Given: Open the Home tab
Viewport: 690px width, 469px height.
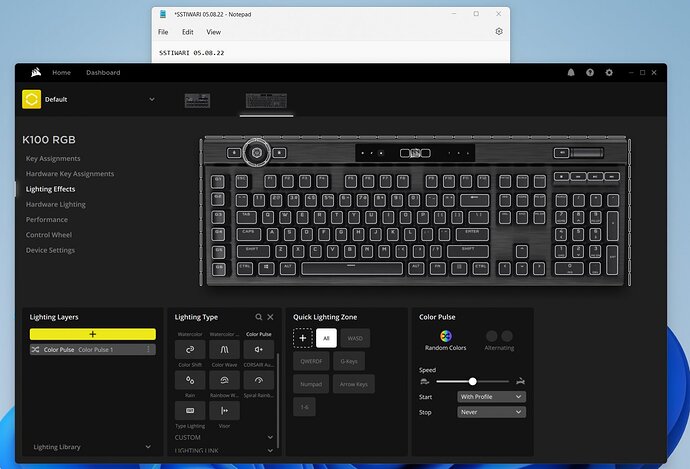Looking at the screenshot, I should tap(61, 73).
